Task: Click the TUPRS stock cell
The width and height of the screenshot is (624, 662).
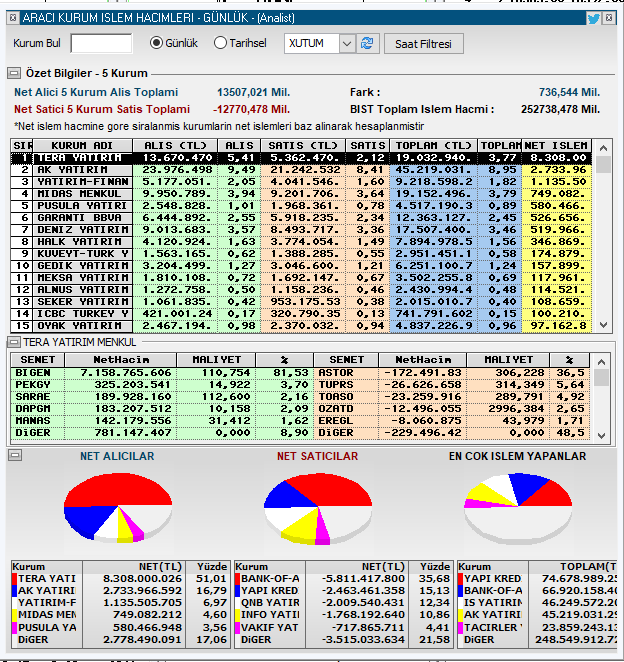Action: coord(346,385)
